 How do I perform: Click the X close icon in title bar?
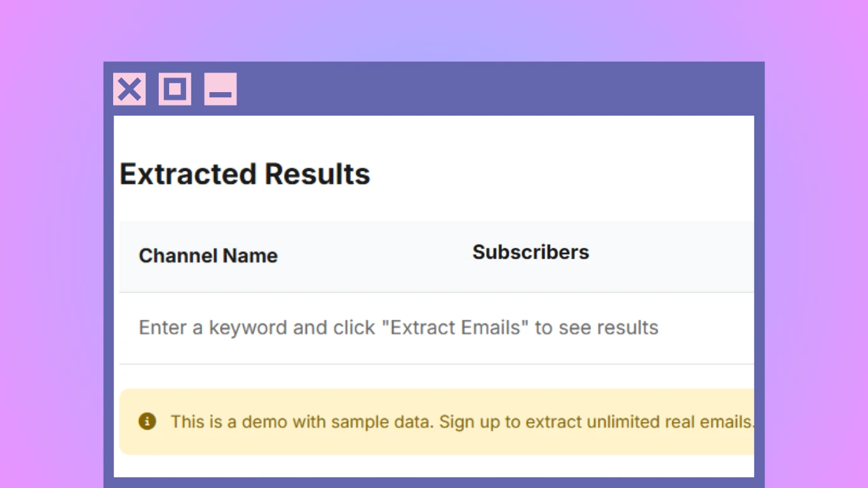[x=130, y=89]
